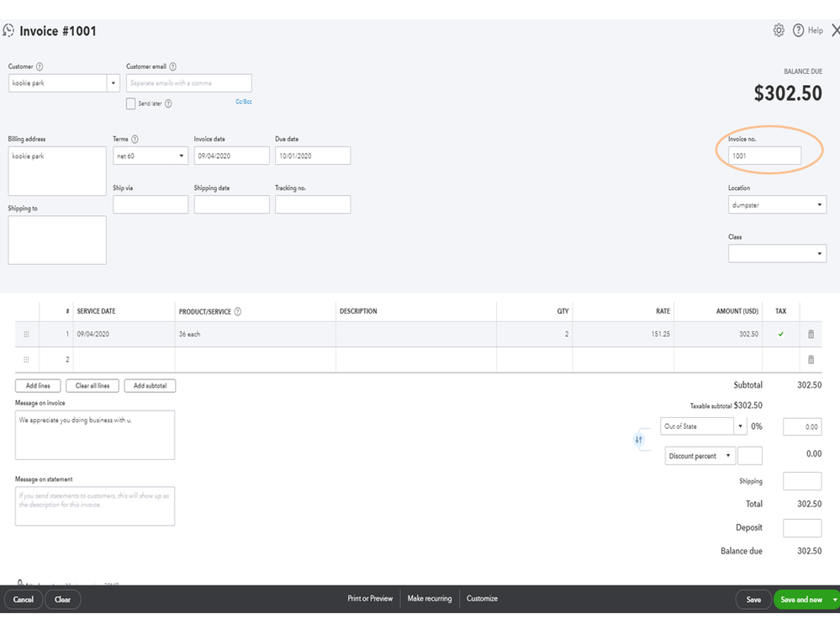Click the Customer help info icon
Viewport: 840px width, 630px height.
[40, 66]
